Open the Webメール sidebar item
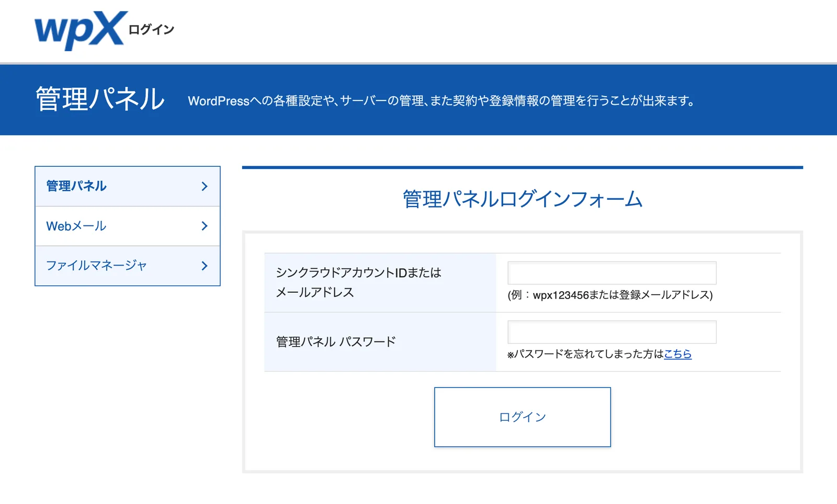This screenshot has height=504, width=837. point(128,226)
